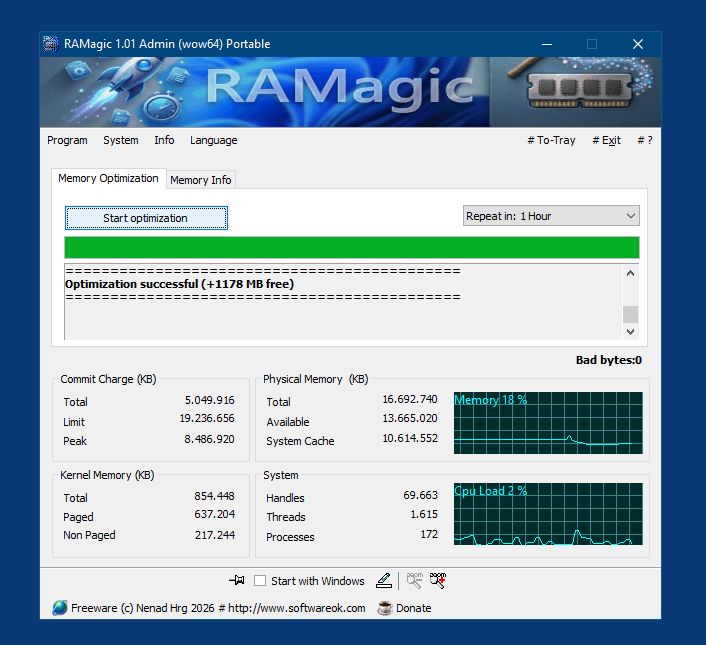Screen dimensions: 706x645
Task: Minimize the RAMagic window
Action: (547, 44)
